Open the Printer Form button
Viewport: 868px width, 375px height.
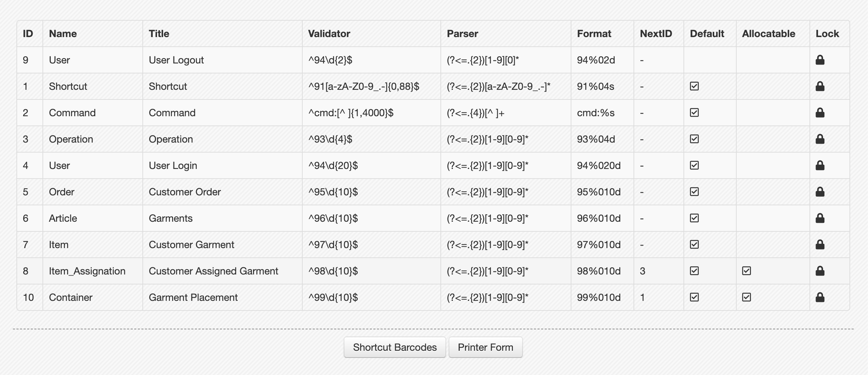pyautogui.click(x=485, y=347)
